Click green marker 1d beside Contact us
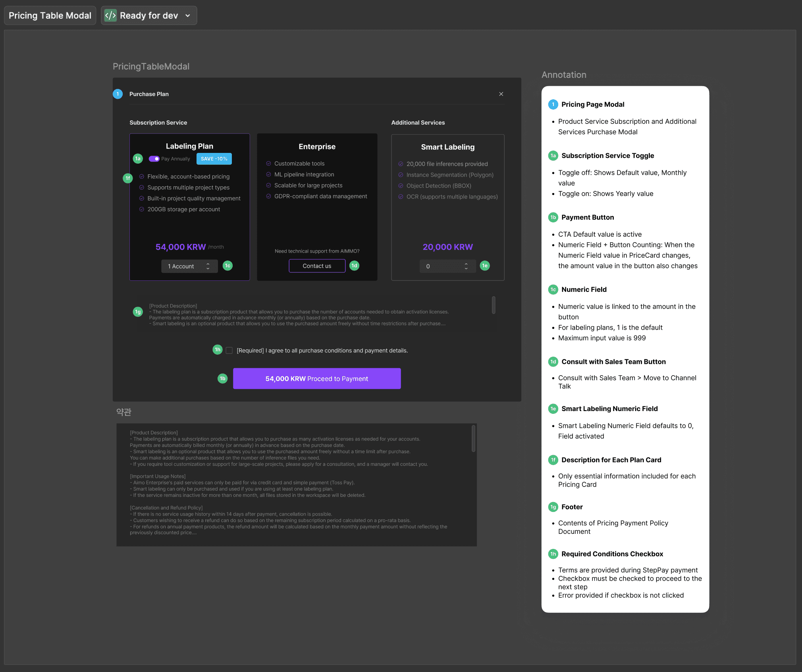 (354, 266)
